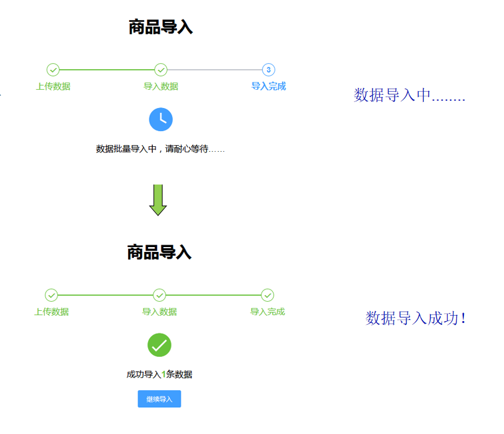504x434 pixels.
Task: Click the 继续导入 button
Action: (x=160, y=399)
